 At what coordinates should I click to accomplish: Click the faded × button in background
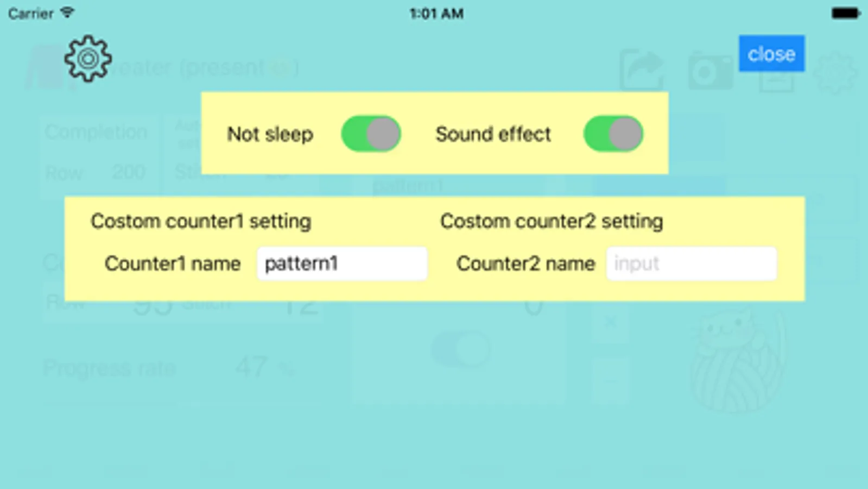(610, 323)
